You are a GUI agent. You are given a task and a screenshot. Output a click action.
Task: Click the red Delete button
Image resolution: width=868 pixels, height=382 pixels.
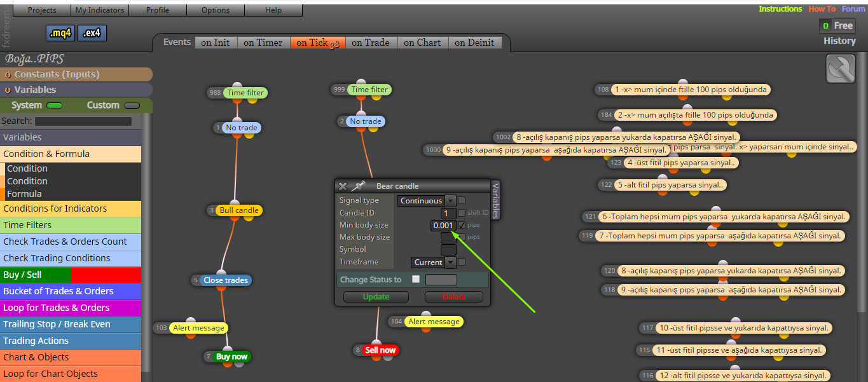coord(454,297)
